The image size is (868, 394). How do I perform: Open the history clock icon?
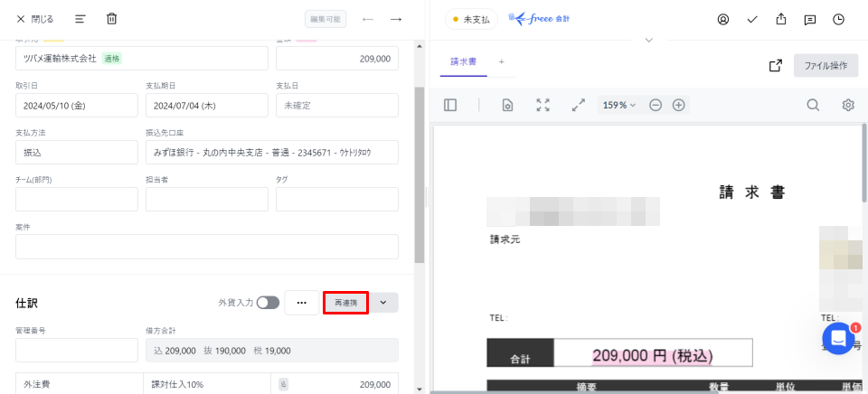point(839,19)
